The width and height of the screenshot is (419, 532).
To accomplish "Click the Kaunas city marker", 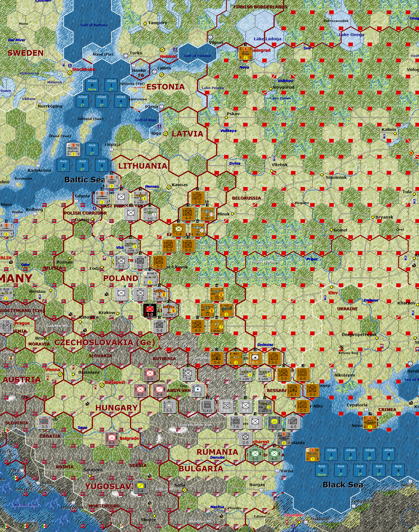I will coord(169,187).
